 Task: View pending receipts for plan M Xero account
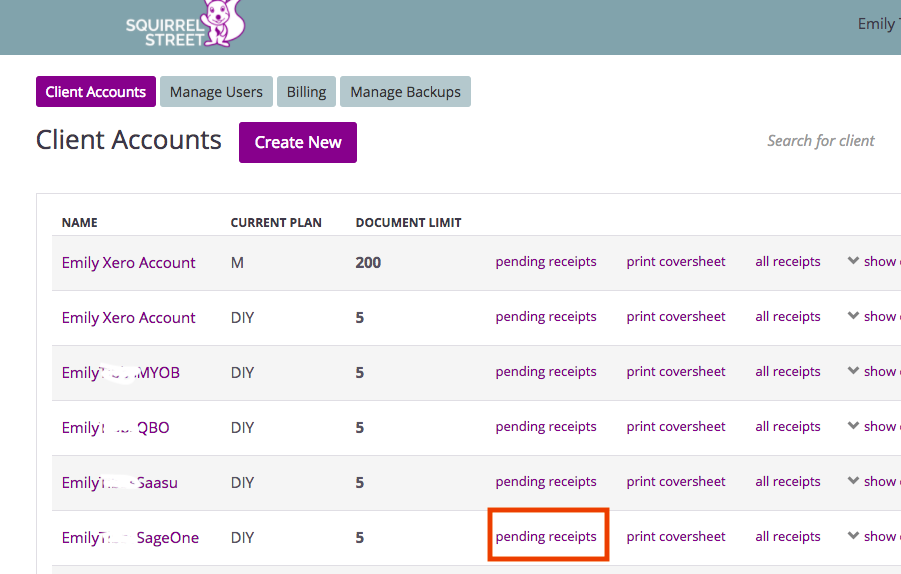[x=546, y=261]
